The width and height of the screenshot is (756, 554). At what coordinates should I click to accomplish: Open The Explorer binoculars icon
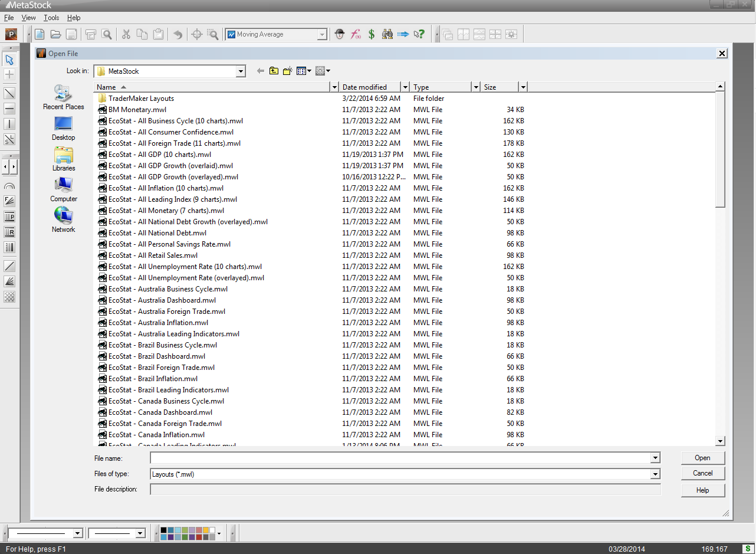coord(387,34)
